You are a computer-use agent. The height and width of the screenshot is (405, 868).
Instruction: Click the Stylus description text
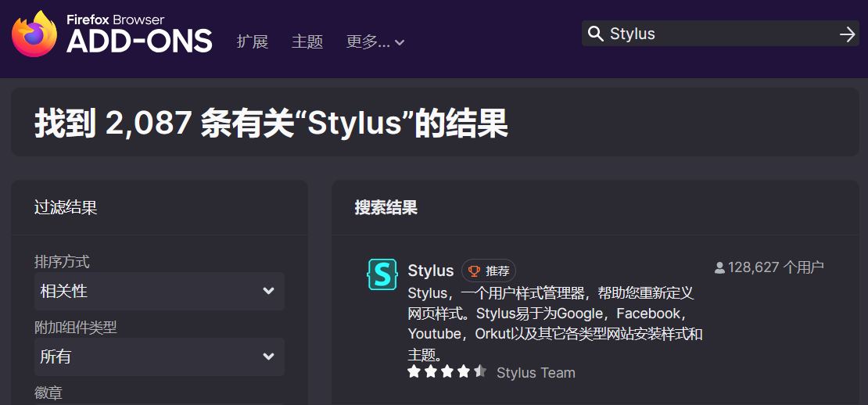pos(555,324)
